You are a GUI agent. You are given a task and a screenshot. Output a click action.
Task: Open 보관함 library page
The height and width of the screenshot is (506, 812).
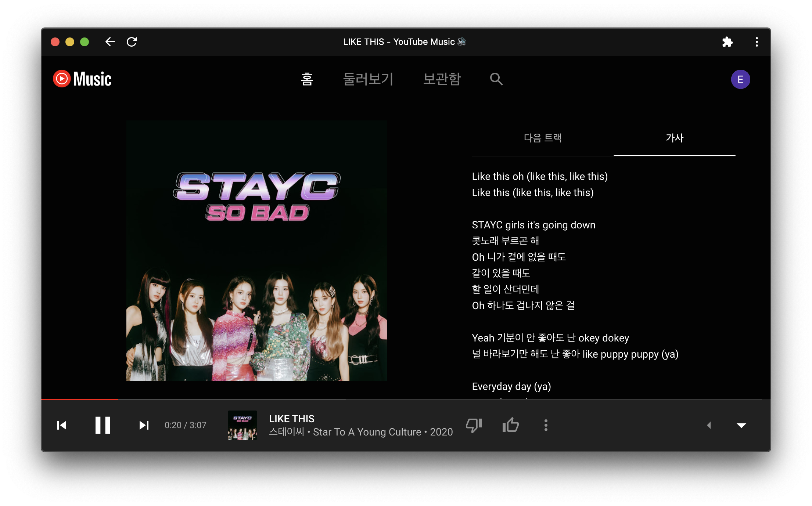[442, 79]
